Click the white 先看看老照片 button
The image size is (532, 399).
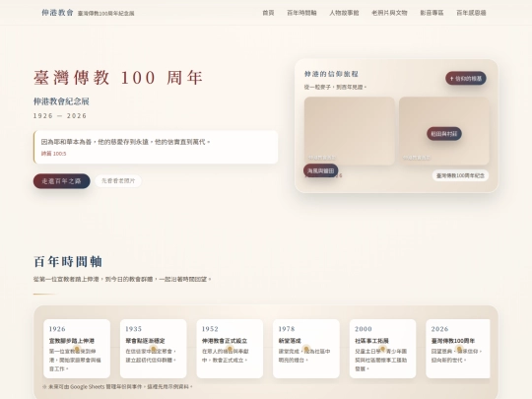pyautogui.click(x=118, y=181)
